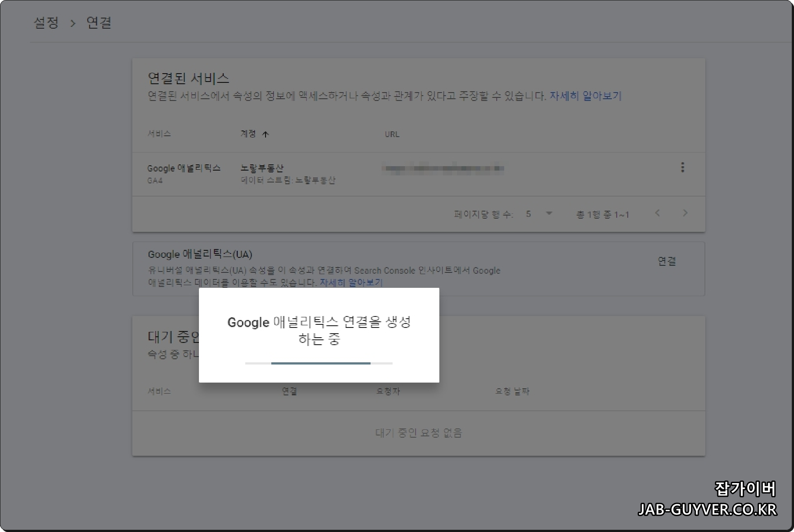Click the 서비스 column header in 연결된 서비스
This screenshot has width=794, height=532.
coord(159,134)
